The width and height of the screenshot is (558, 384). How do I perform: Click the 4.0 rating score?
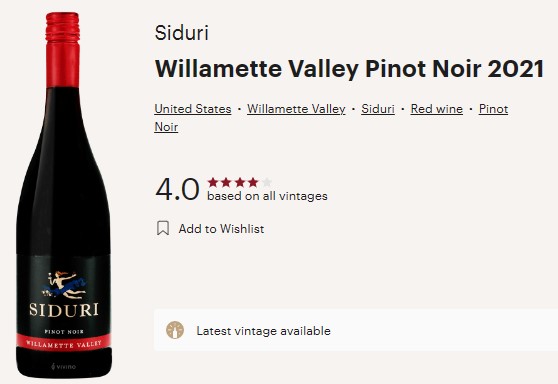pyautogui.click(x=177, y=189)
